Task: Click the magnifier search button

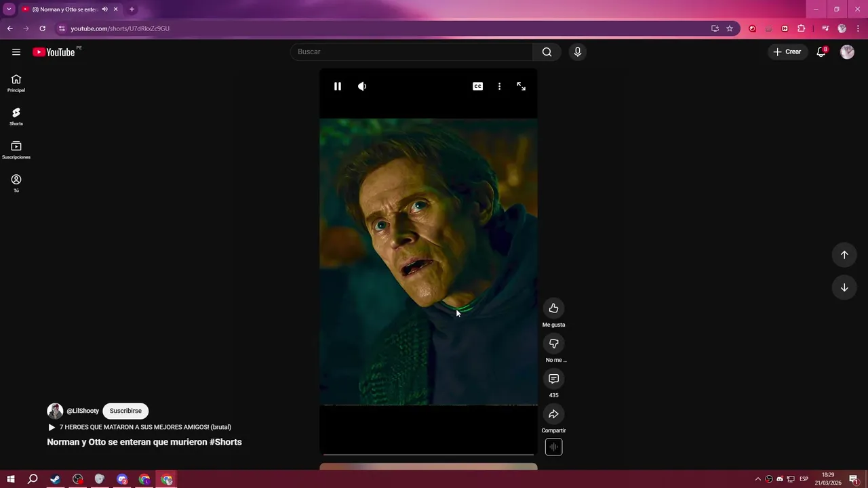Action: tap(547, 52)
